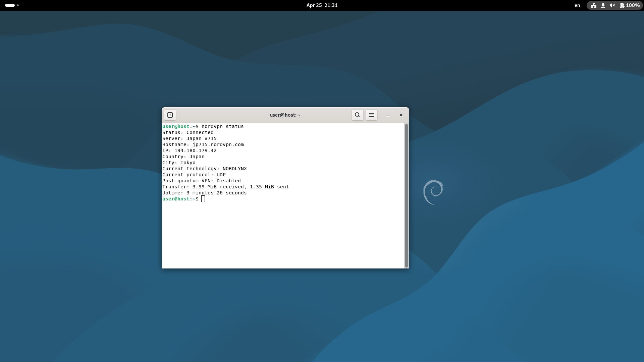
Task: Click the notification bell icon in the top bar
Action: coord(603,5)
